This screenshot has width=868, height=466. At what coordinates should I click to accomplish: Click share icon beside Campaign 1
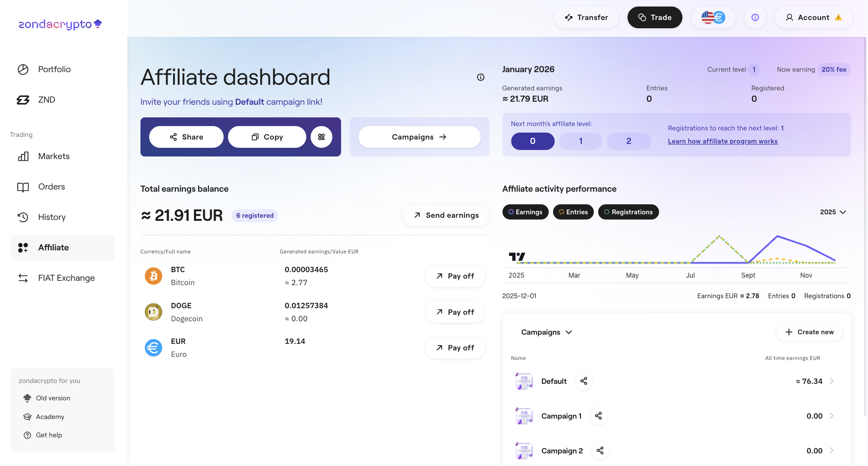598,416
